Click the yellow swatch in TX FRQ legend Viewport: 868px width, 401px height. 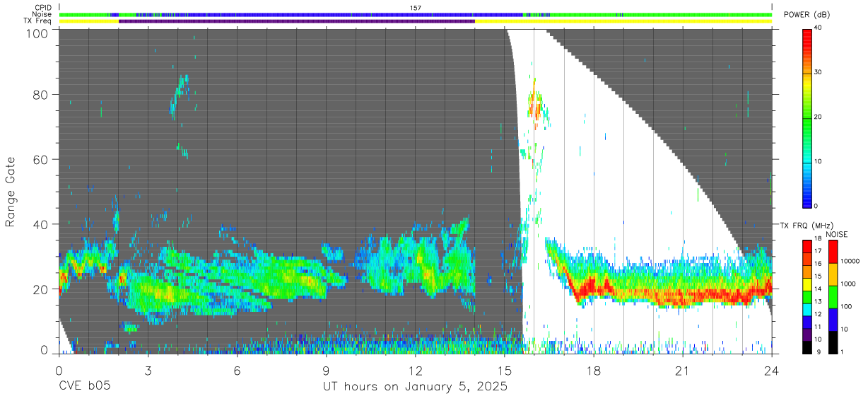[x=807, y=284]
